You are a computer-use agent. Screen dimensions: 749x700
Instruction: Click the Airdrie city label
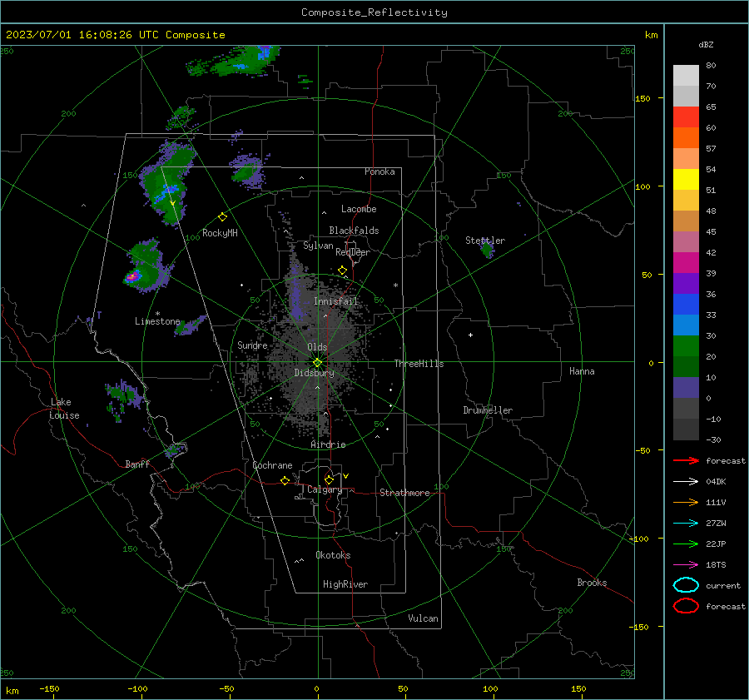click(x=328, y=444)
